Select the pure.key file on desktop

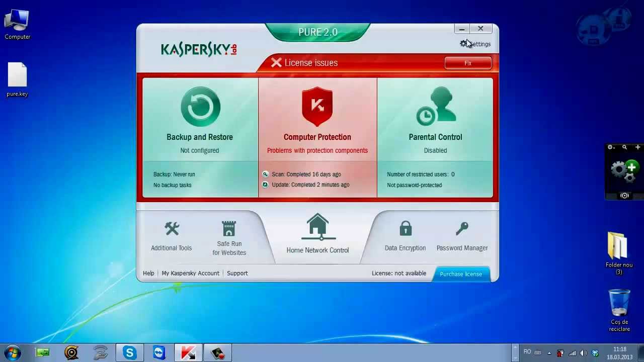click(x=17, y=80)
